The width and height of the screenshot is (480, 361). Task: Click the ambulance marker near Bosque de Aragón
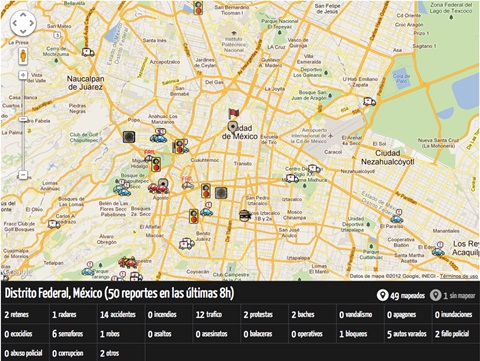point(369,102)
